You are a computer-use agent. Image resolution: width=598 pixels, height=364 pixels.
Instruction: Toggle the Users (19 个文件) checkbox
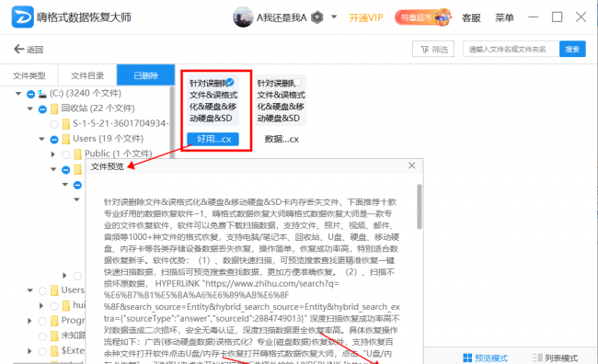[54, 140]
